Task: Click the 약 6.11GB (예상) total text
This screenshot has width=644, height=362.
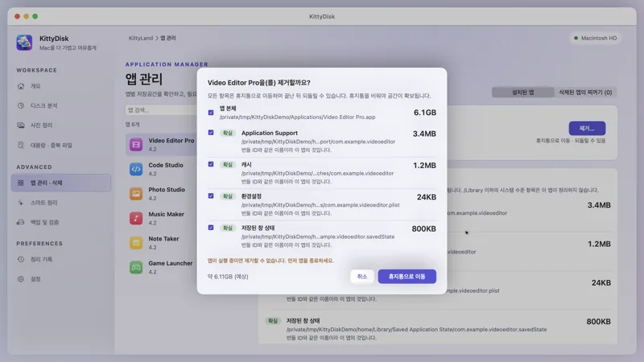Action: (x=228, y=277)
